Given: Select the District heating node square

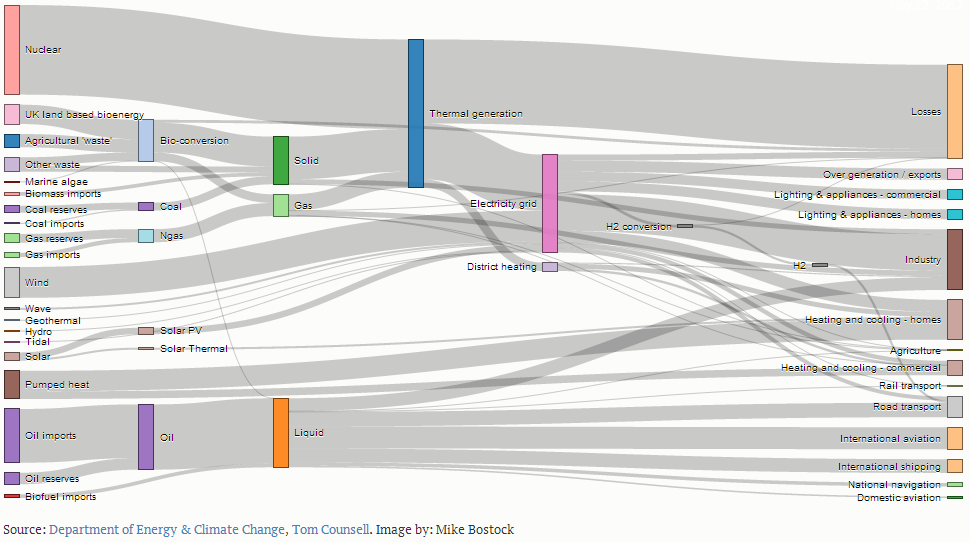Looking at the screenshot, I should tap(550, 267).
